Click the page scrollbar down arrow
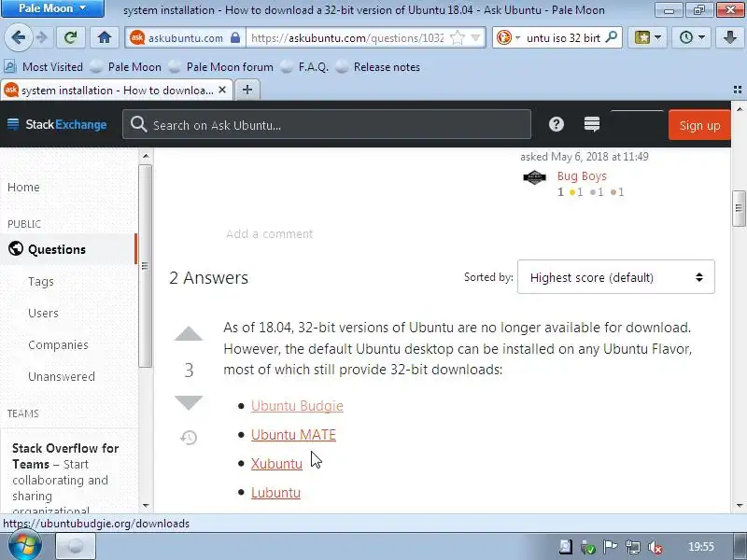This screenshot has width=747, height=560. coord(739,505)
